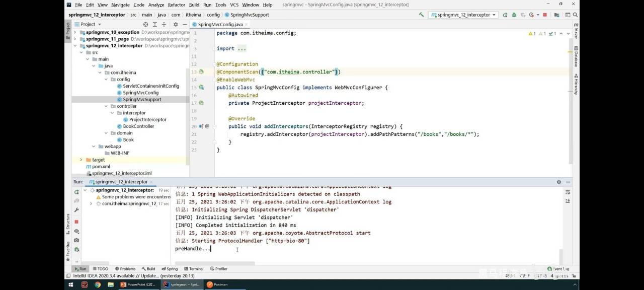
Task: Click the wrench icon in Run panel
Action: click(76, 210)
